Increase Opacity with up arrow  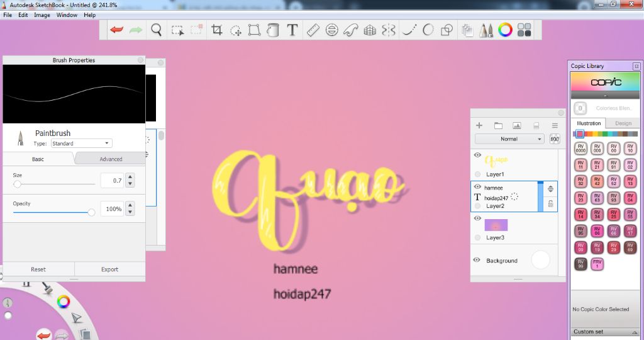point(130,205)
